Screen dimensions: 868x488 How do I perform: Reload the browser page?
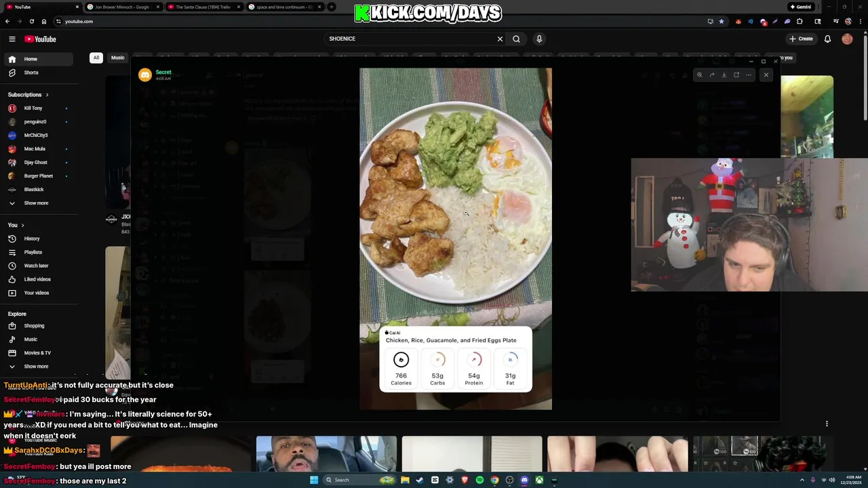point(31,21)
